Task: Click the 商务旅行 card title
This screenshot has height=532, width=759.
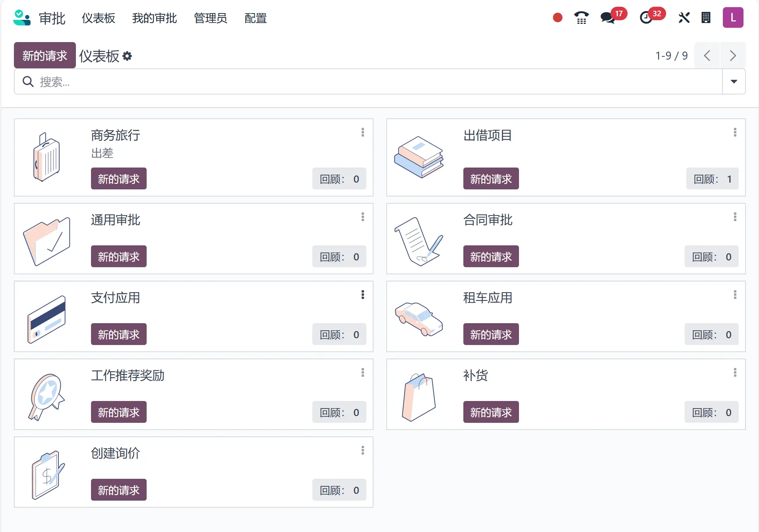Action: (116, 135)
